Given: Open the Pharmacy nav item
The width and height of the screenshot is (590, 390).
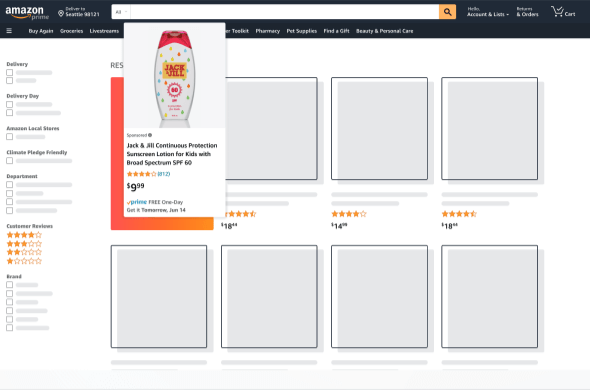Looking at the screenshot, I should coord(268,31).
